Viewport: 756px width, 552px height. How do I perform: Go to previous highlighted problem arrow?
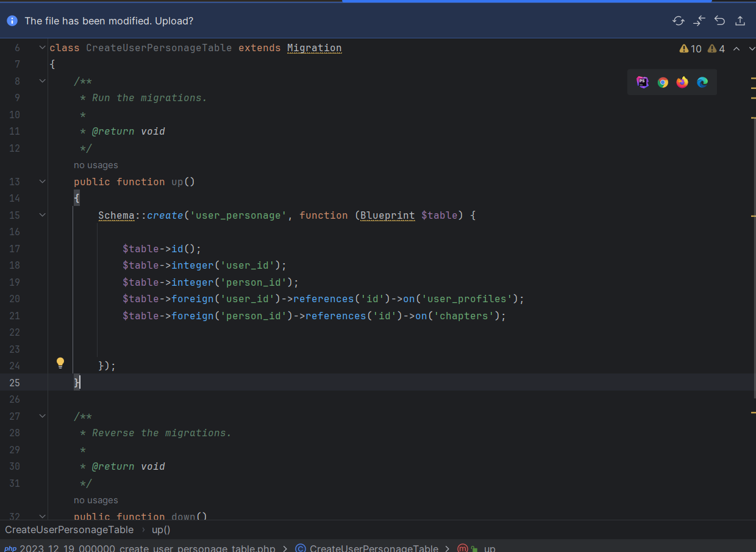pyautogui.click(x=736, y=49)
